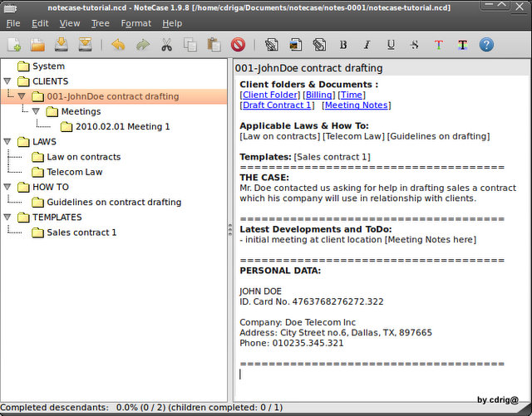The image size is (532, 416).
Task: Open the View menu
Action: coord(70,23)
